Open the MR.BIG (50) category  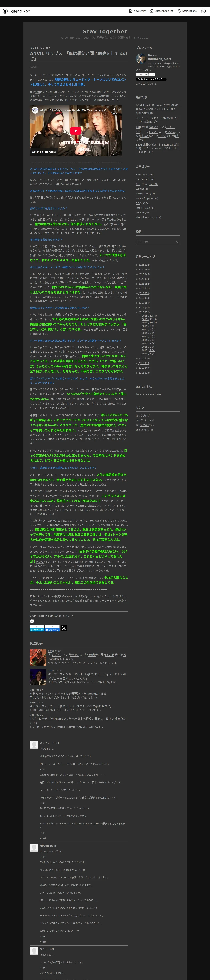(143, 213)
